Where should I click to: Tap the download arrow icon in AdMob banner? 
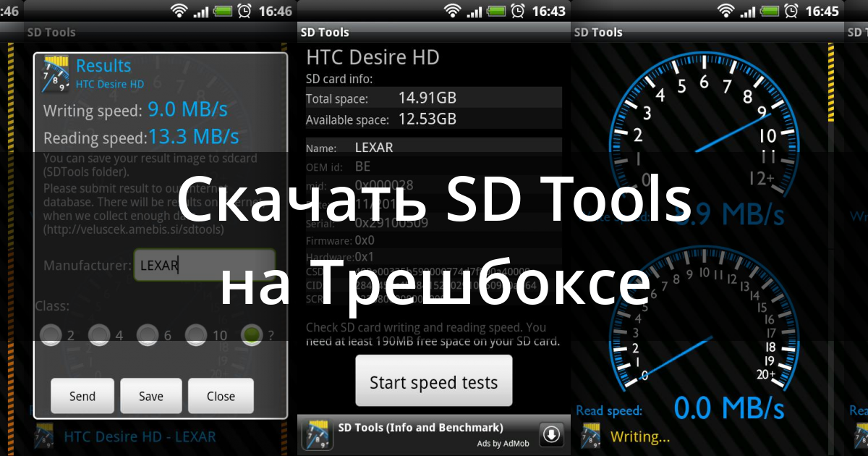coord(552,434)
